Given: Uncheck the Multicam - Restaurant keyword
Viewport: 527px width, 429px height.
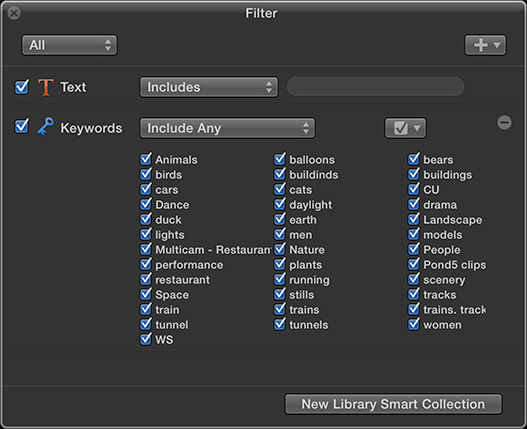Looking at the screenshot, I should [146, 249].
